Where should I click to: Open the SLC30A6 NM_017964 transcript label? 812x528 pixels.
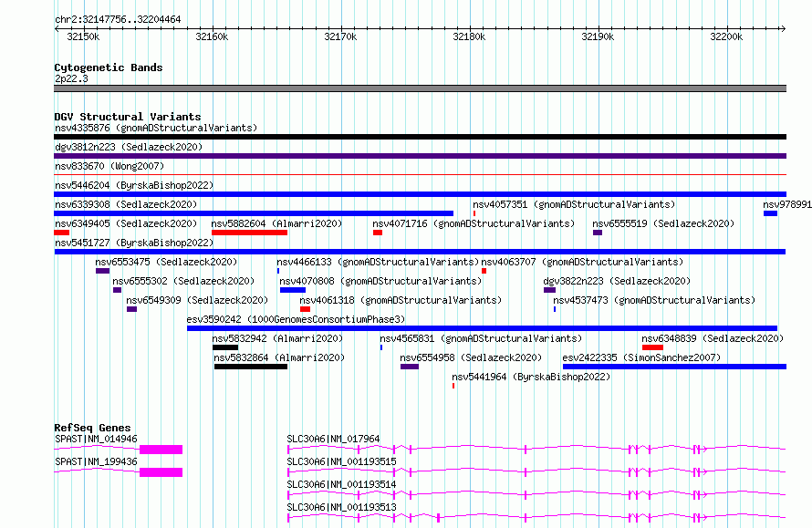334,439
